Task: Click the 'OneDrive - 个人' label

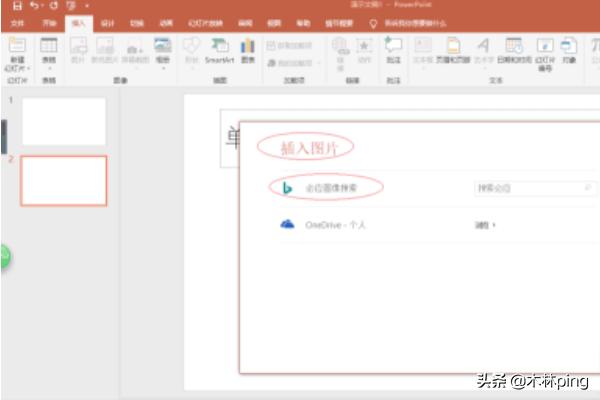Action: click(335, 225)
